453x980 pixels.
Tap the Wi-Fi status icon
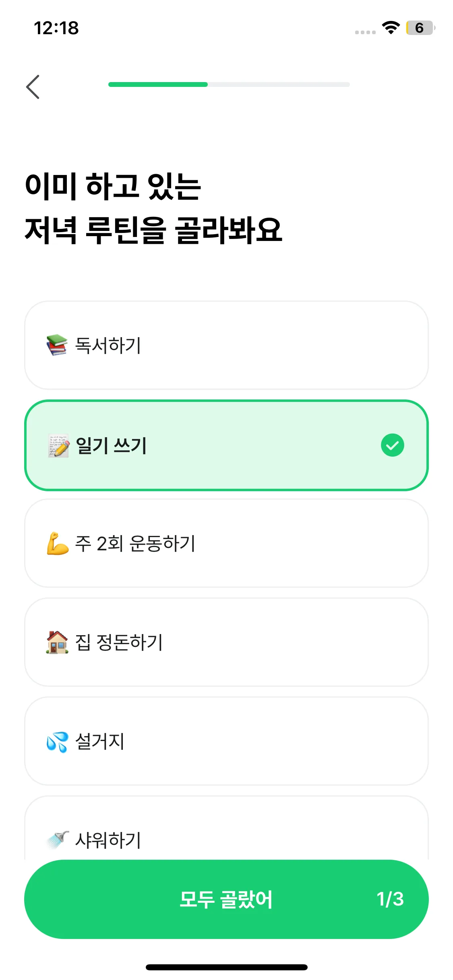[x=391, y=28]
